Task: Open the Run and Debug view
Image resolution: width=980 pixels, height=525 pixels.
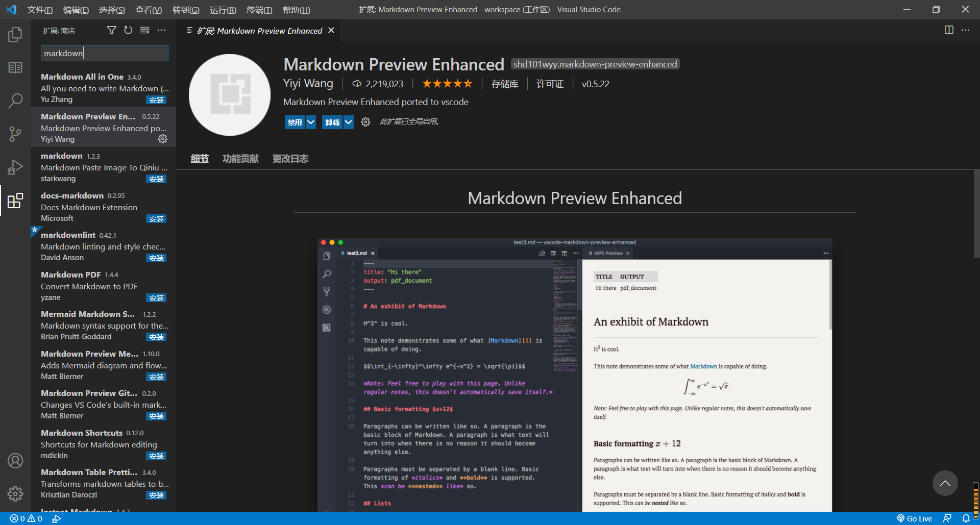Action: (x=15, y=167)
